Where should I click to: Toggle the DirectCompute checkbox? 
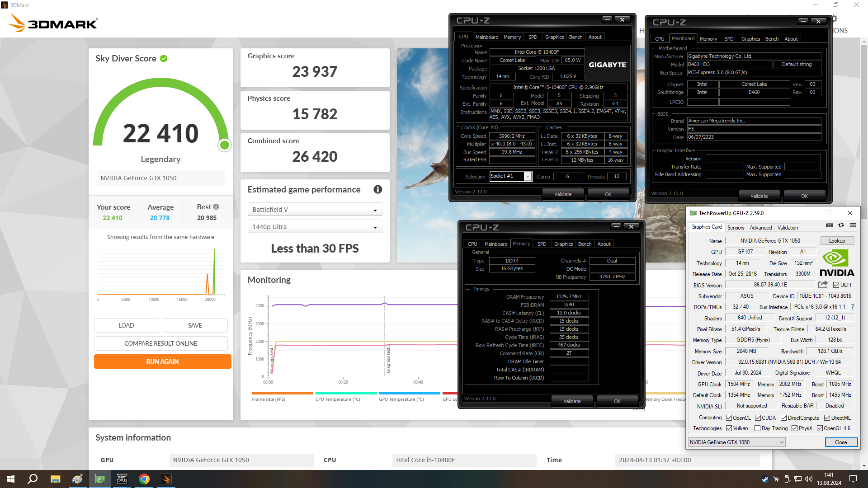pyautogui.click(x=783, y=418)
